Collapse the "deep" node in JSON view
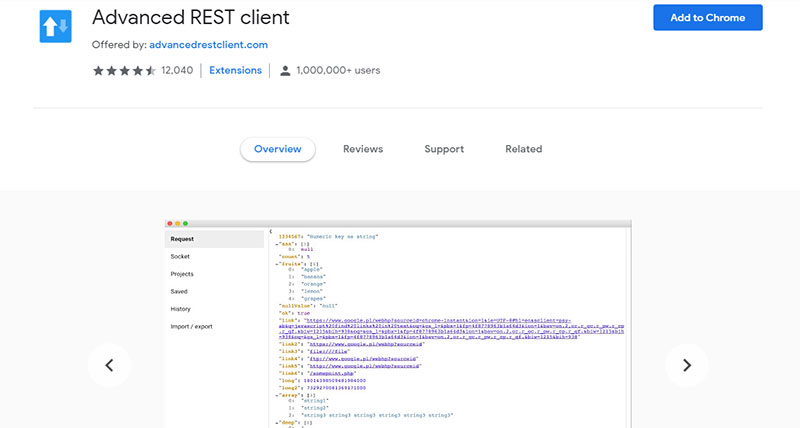 (x=277, y=423)
